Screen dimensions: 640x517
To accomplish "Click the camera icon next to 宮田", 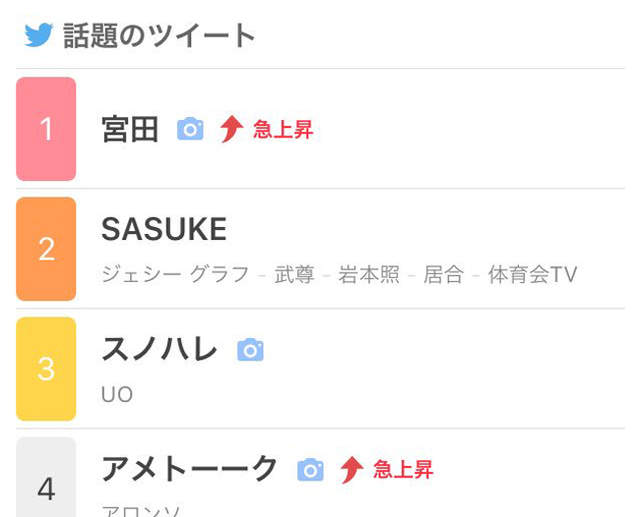I will [x=190, y=129].
